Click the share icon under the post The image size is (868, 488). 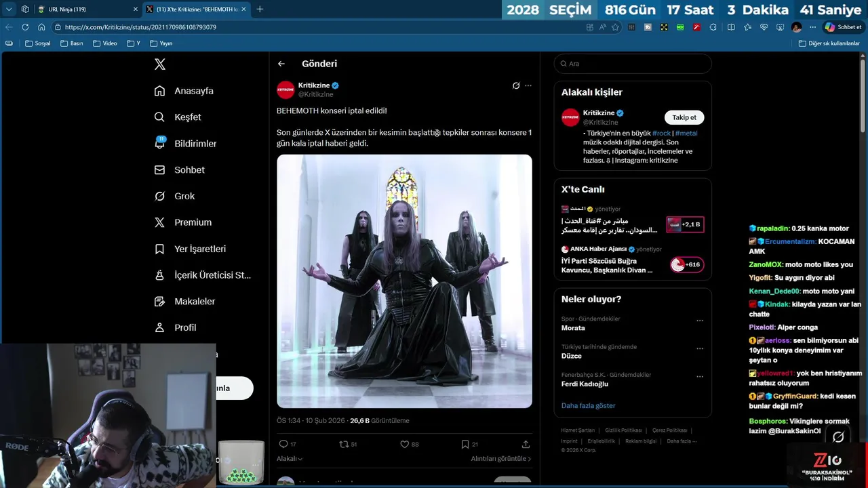526,445
